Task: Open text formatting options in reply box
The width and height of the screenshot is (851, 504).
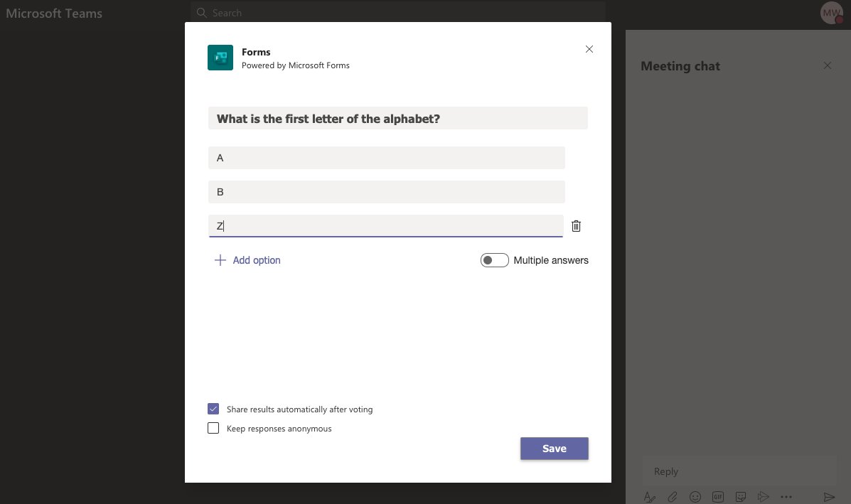Action: pos(649,496)
